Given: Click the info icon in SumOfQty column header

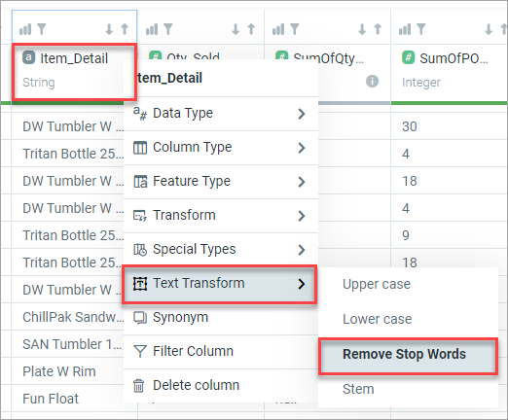Looking at the screenshot, I should [372, 81].
